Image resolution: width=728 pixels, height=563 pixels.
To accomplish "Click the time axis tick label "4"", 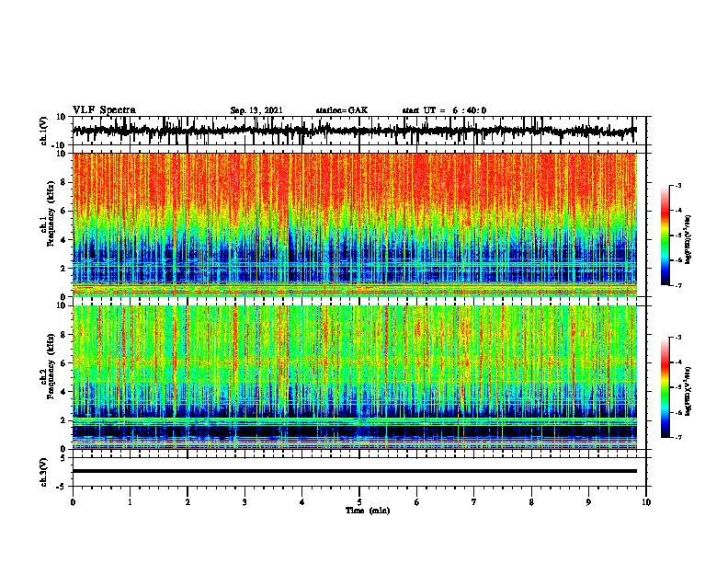I will pyautogui.click(x=302, y=502).
